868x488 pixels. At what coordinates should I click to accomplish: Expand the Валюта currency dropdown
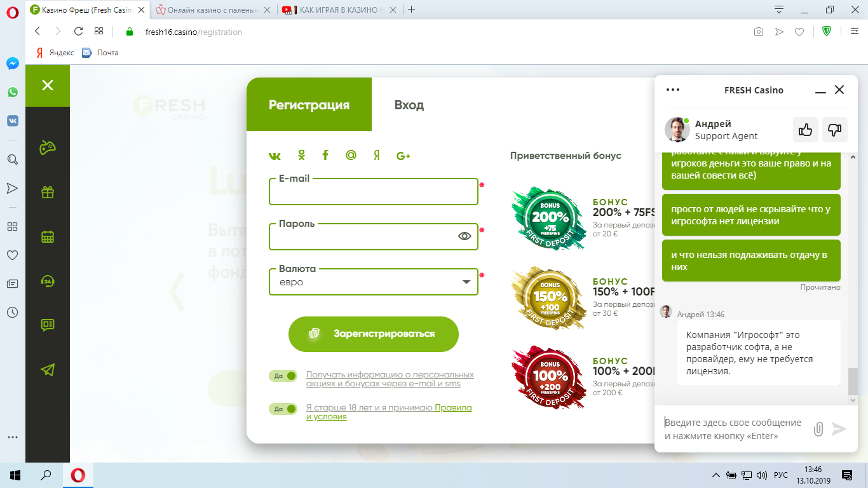466,282
